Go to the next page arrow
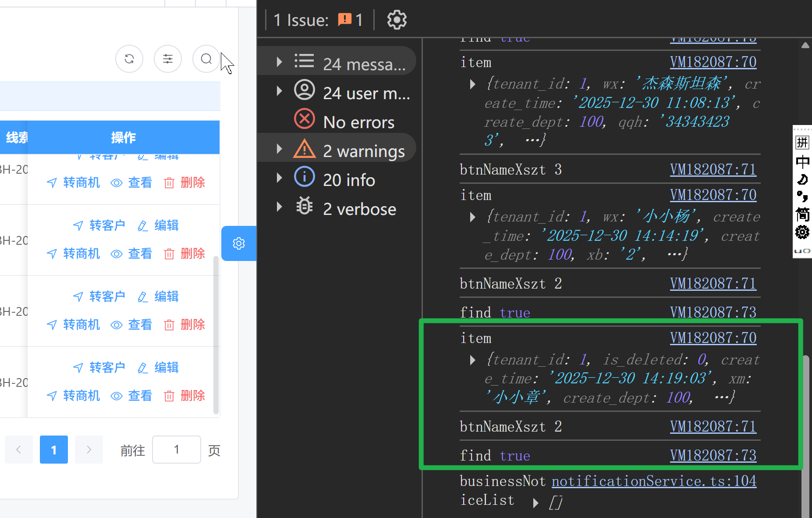 click(89, 450)
